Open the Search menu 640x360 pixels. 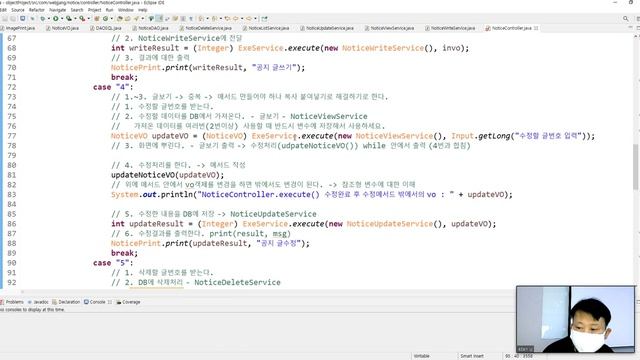(77, 10)
